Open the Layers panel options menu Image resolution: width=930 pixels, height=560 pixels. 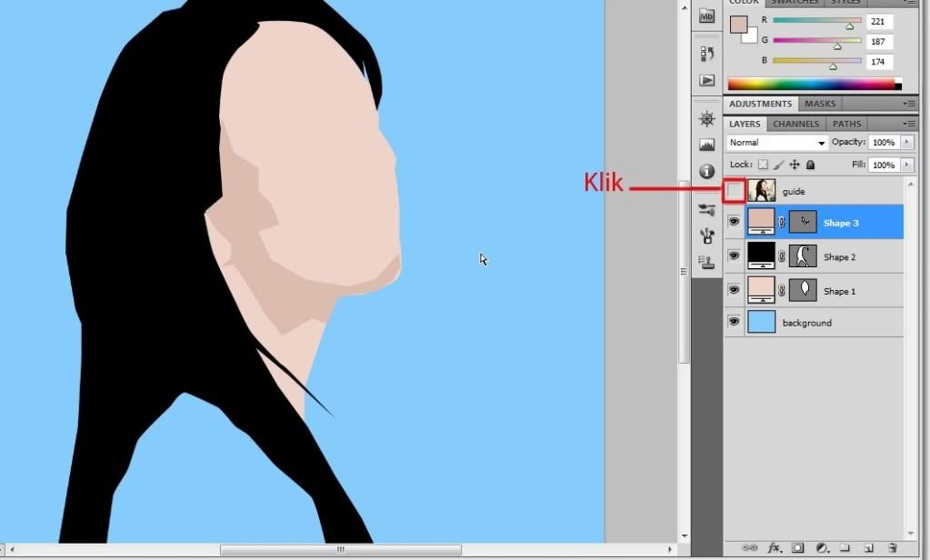[909, 124]
